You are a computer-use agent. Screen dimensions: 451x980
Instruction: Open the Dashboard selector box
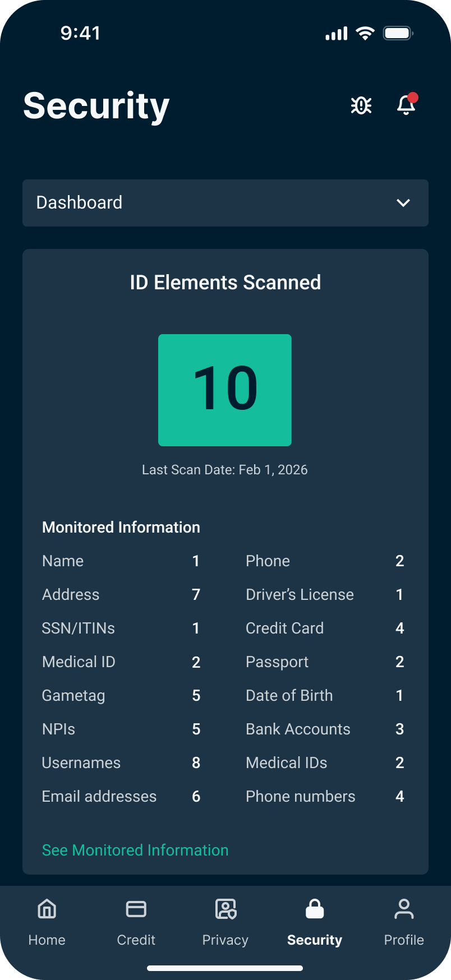click(225, 203)
